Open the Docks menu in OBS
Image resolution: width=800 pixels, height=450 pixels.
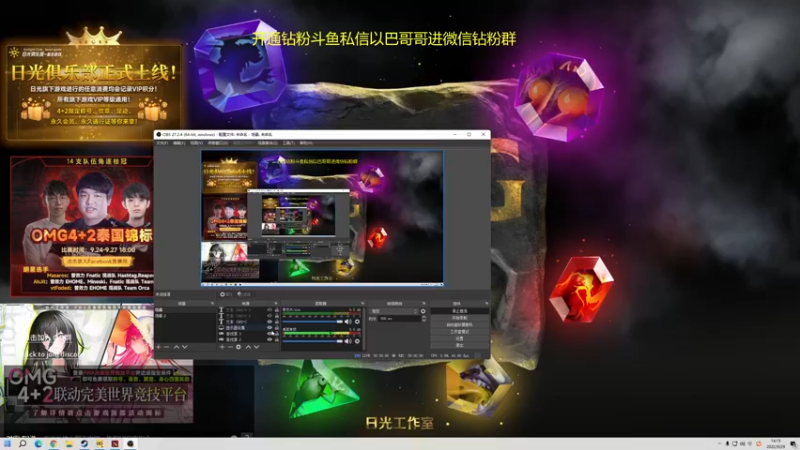click(x=217, y=143)
